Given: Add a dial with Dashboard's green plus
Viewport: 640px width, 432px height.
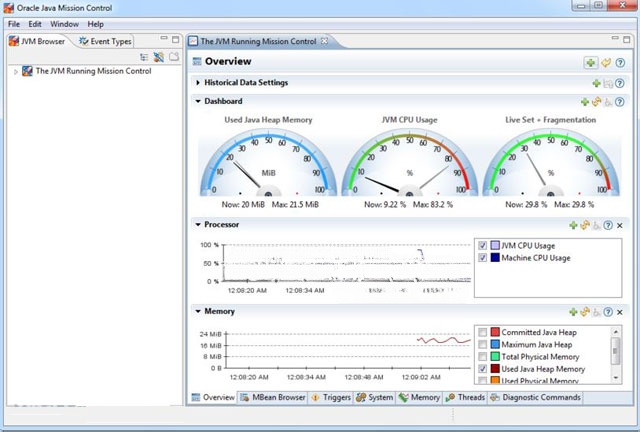Looking at the screenshot, I should coord(584,102).
